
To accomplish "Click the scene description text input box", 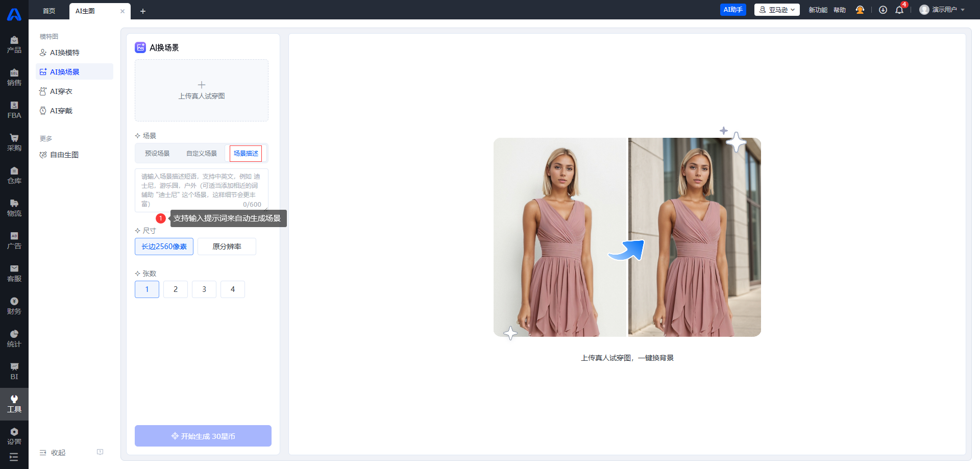I will coord(201,187).
